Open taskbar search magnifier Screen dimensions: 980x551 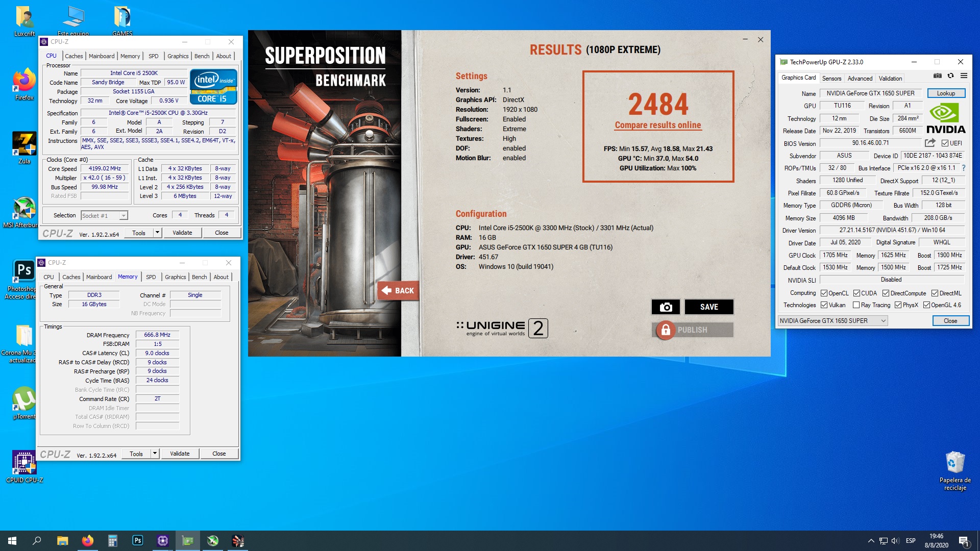pos(37,541)
